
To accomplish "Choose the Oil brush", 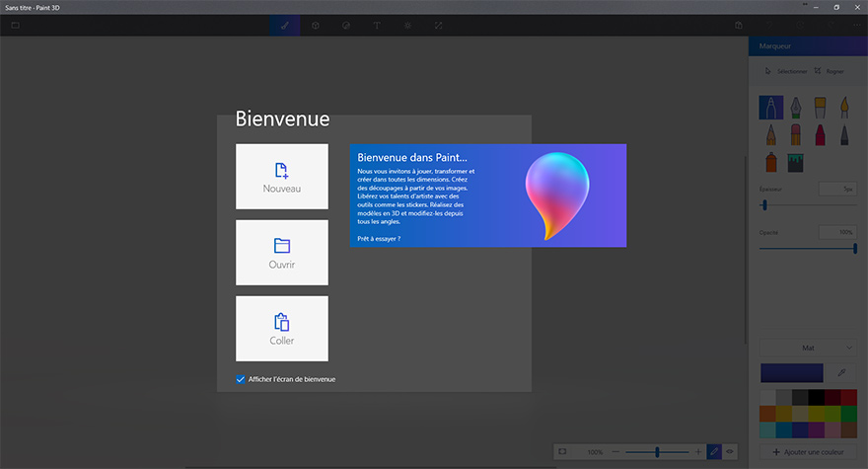I will pyautogui.click(x=820, y=108).
